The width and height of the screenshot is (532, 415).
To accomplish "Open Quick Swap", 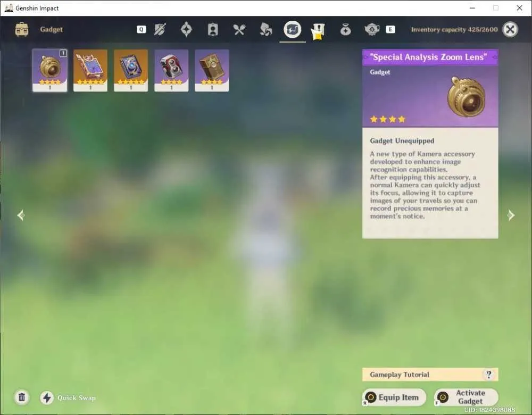I will click(x=68, y=397).
